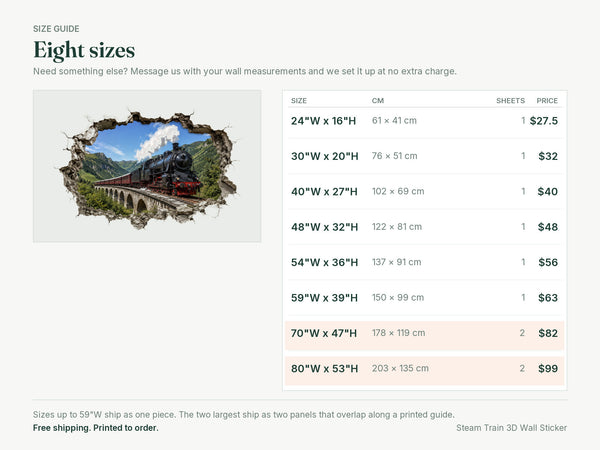Choose the 59"W x 39"H size row

point(425,298)
